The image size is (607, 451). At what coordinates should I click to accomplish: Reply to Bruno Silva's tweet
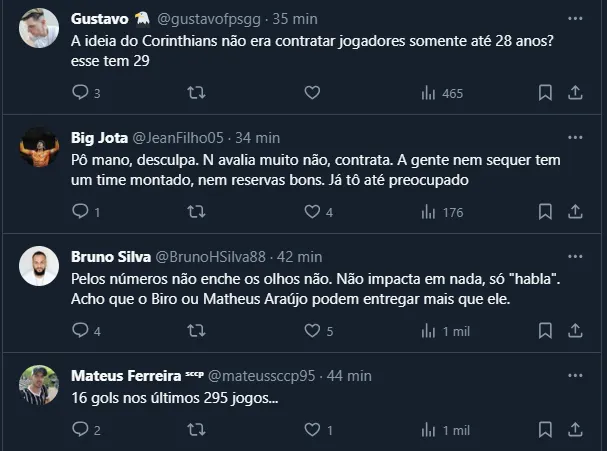pyautogui.click(x=82, y=330)
